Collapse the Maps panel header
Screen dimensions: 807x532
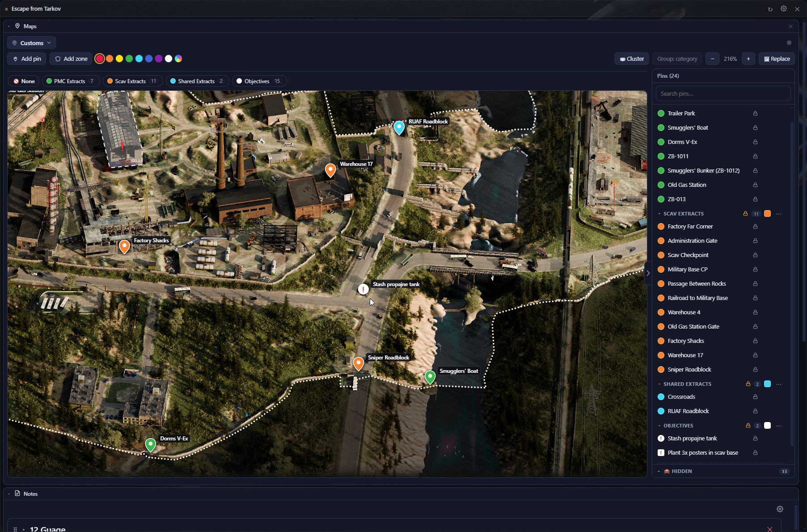[x=9, y=26]
